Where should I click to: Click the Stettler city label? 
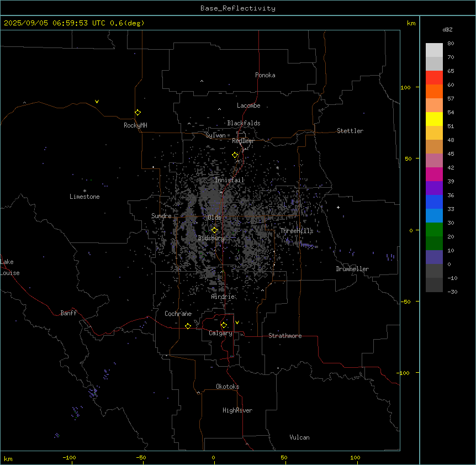[x=350, y=131]
